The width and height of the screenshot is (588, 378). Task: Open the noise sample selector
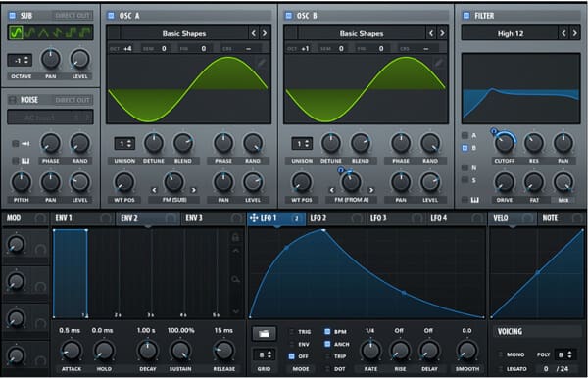click(50, 118)
